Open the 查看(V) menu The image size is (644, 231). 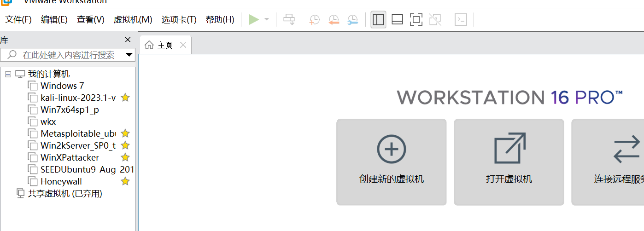point(91,20)
